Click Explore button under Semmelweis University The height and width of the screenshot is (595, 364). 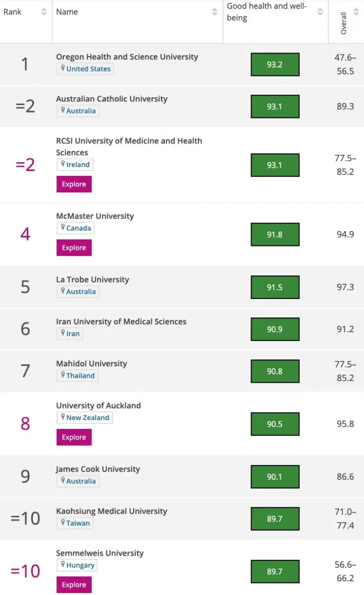(74, 585)
